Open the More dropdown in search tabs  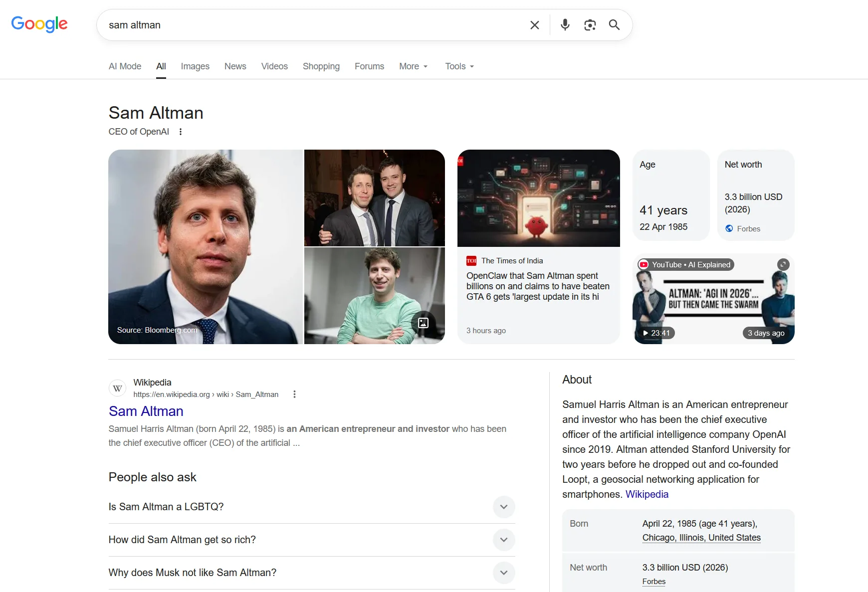(x=414, y=66)
